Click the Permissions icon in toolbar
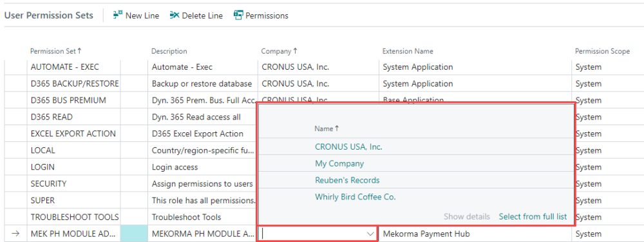This screenshot has height=242, width=644. click(x=238, y=15)
